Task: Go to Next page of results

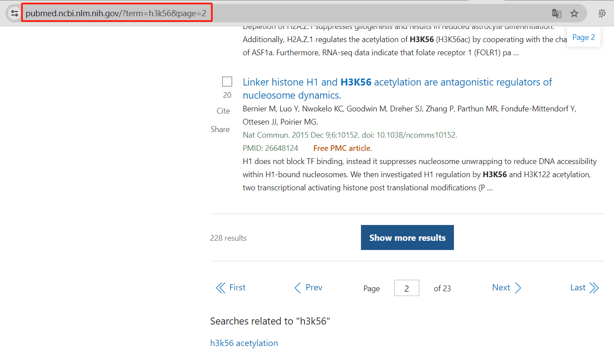Action: pos(507,288)
